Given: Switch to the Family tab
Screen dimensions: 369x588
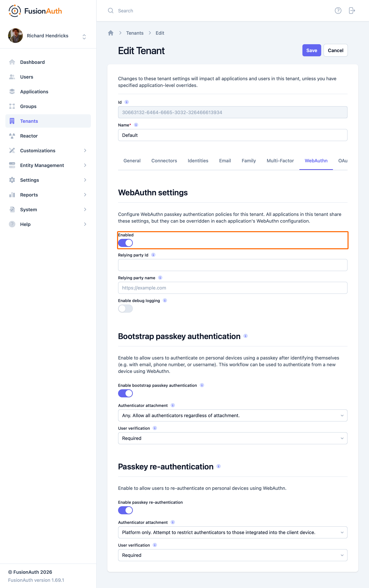Looking at the screenshot, I should point(249,161).
